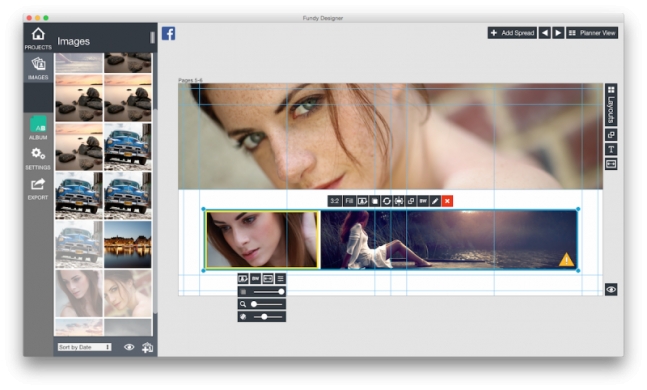Click the image swap icon in top toolbar
Viewport: 647px width, 390px height.
click(x=362, y=201)
